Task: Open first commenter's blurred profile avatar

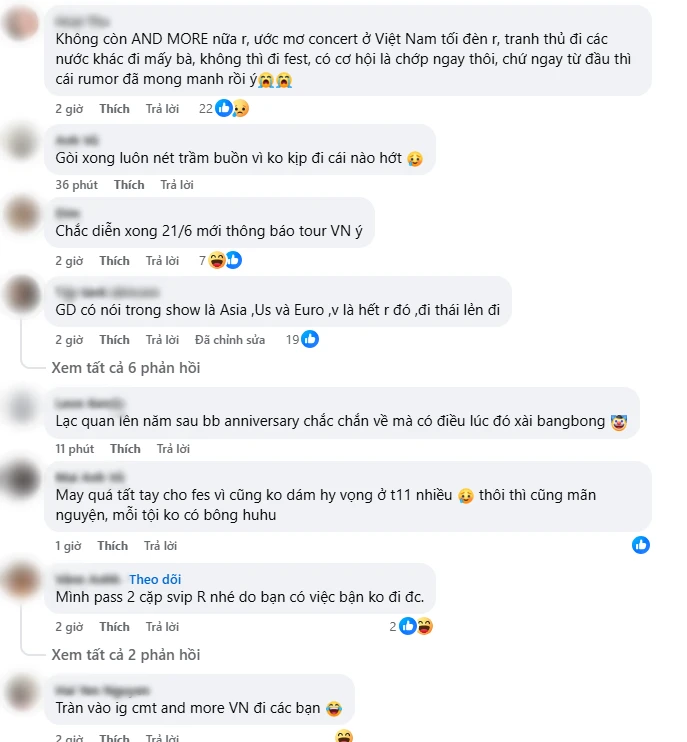Action: (x=21, y=22)
